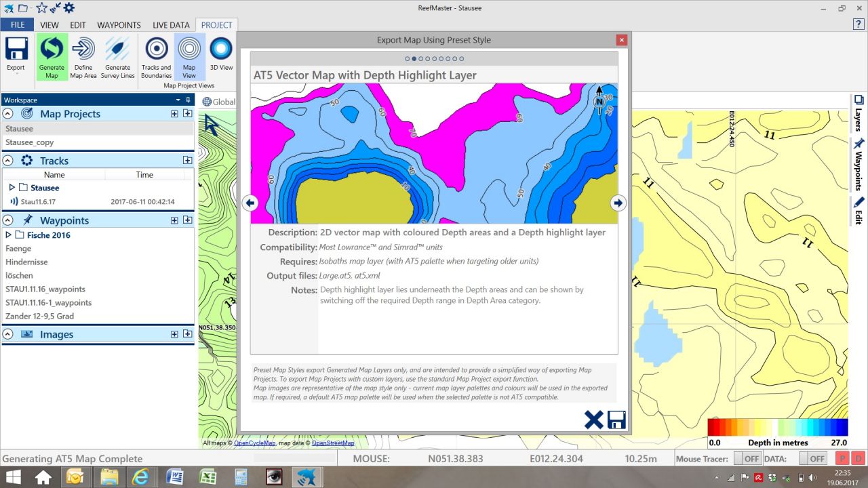Open the FILE menu
Screen dimensions: 868x488
(17, 25)
